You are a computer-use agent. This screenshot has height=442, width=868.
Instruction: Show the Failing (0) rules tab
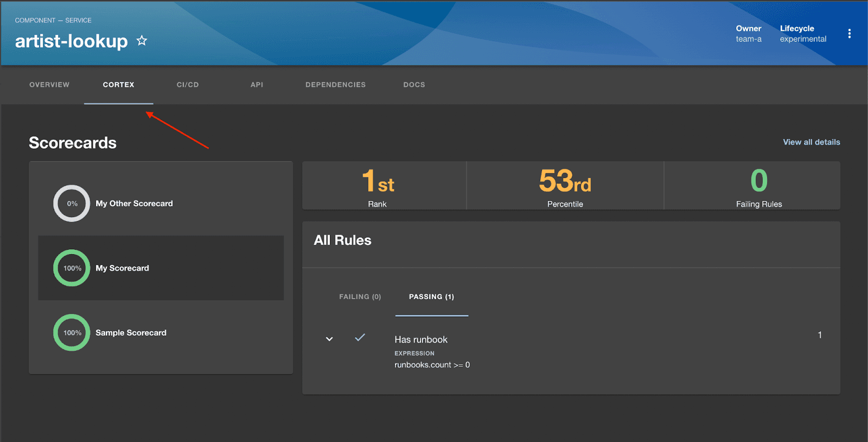click(x=360, y=297)
